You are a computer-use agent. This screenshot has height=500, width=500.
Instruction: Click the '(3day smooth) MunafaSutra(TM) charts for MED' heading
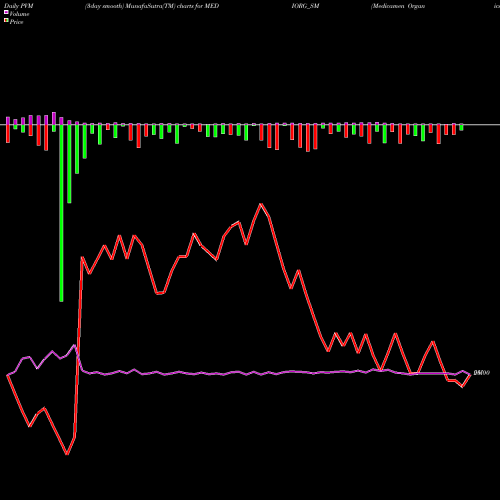tap(152, 6)
